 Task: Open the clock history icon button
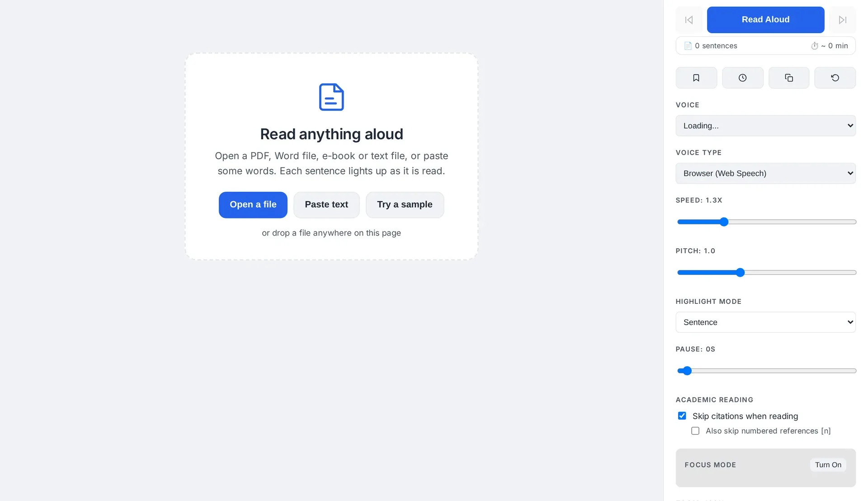pyautogui.click(x=742, y=78)
